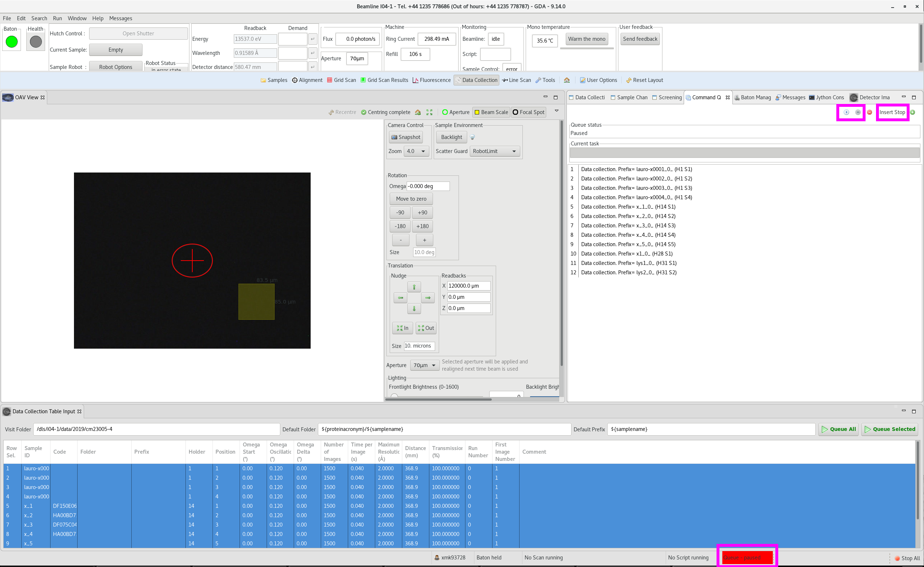This screenshot has height=567, width=924.
Task: Open the Scatter Guard RobotLimit dropdown
Action: [x=494, y=151]
